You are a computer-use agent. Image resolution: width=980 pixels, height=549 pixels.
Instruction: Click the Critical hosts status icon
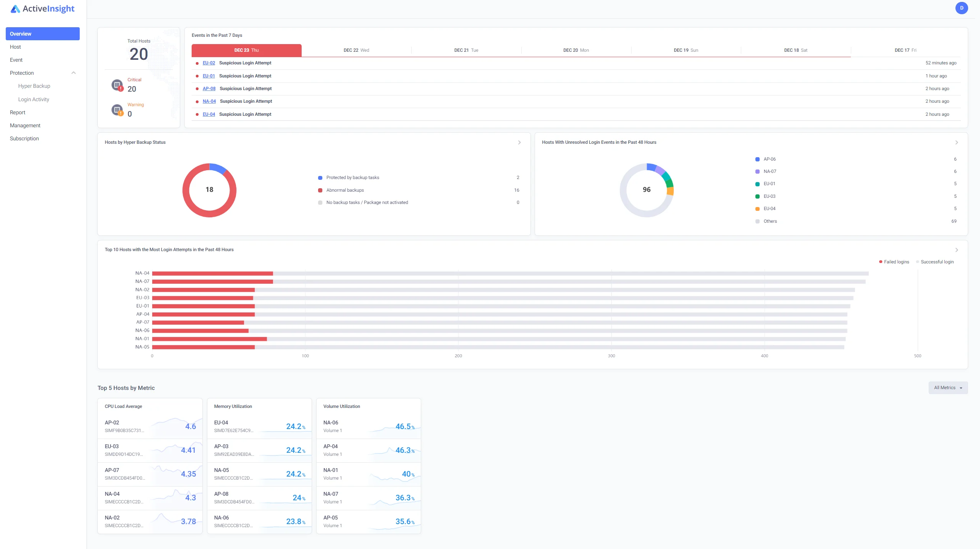pyautogui.click(x=117, y=85)
